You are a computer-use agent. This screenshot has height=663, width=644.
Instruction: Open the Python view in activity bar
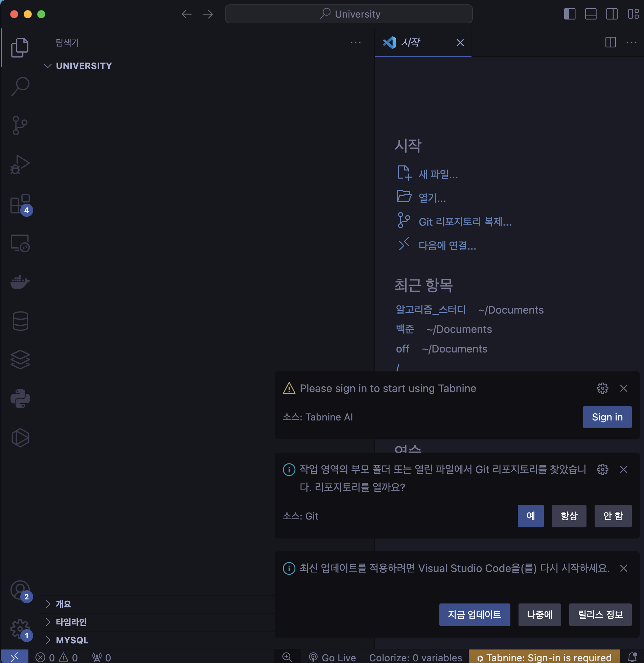coord(20,398)
